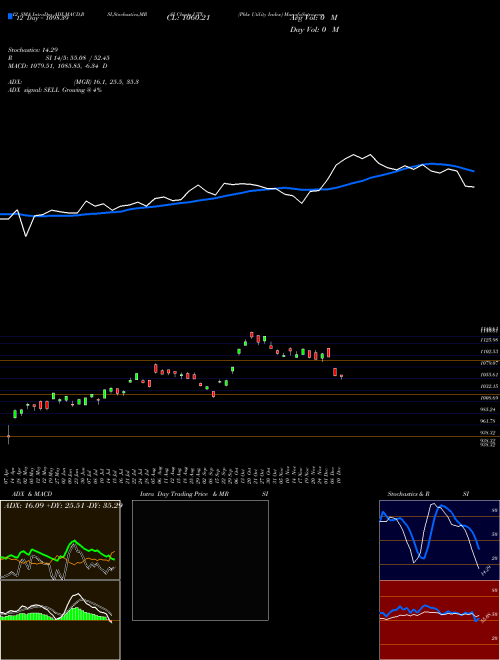Click the 'Intra Day Trading Price & MRSI' title
The width and height of the screenshot is (500, 660).
[x=204, y=494]
